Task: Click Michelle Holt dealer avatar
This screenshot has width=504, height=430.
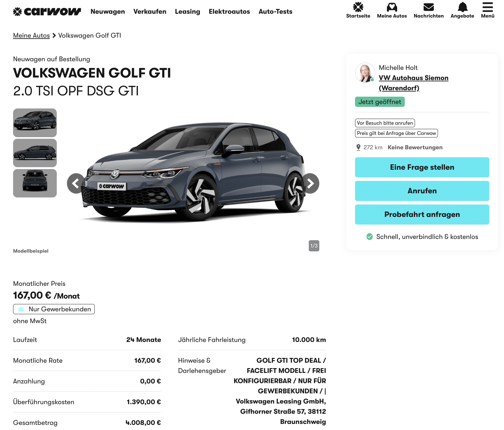Action: [x=365, y=73]
